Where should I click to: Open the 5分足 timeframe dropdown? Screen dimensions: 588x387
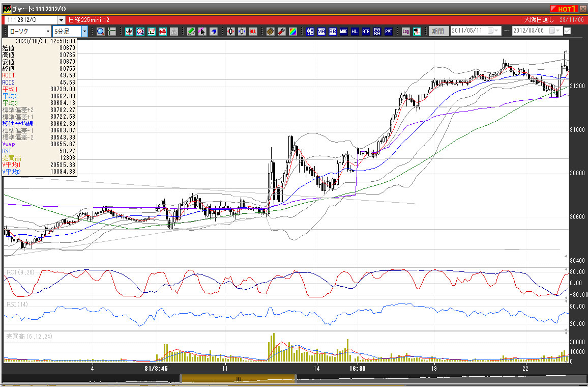click(x=85, y=32)
